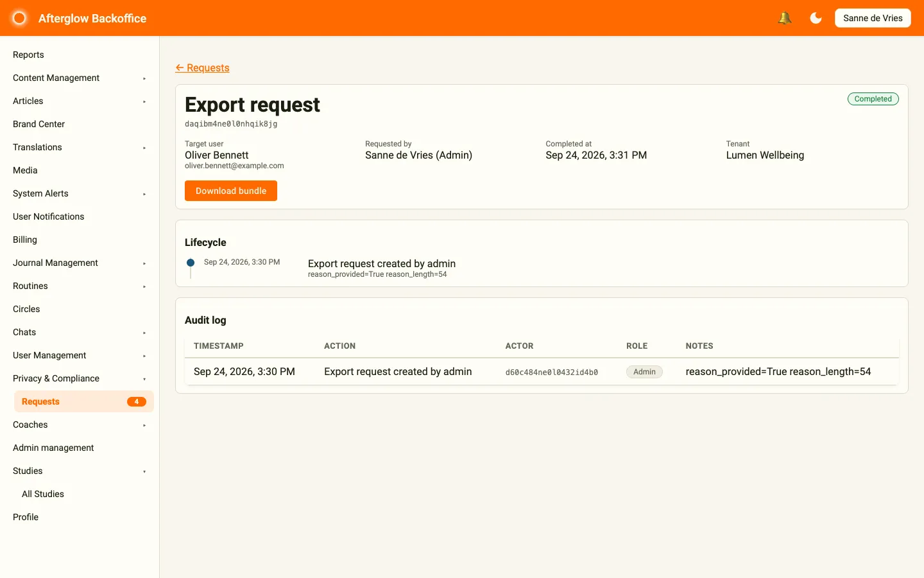Open the notifications bell

pos(784,18)
